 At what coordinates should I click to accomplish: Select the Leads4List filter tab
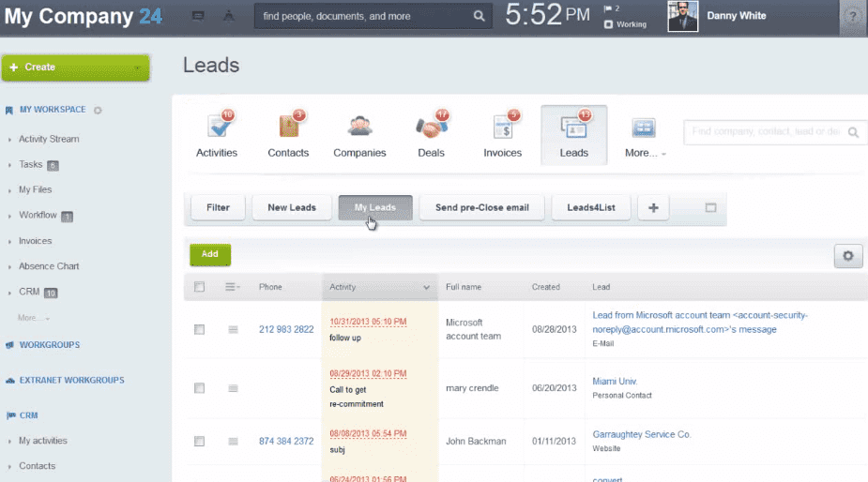(x=591, y=207)
